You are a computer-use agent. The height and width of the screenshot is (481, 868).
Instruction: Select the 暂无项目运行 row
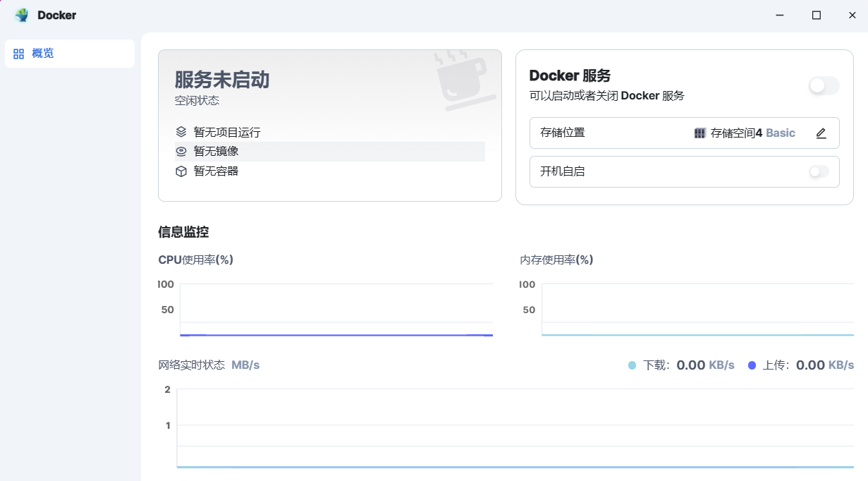coord(330,132)
